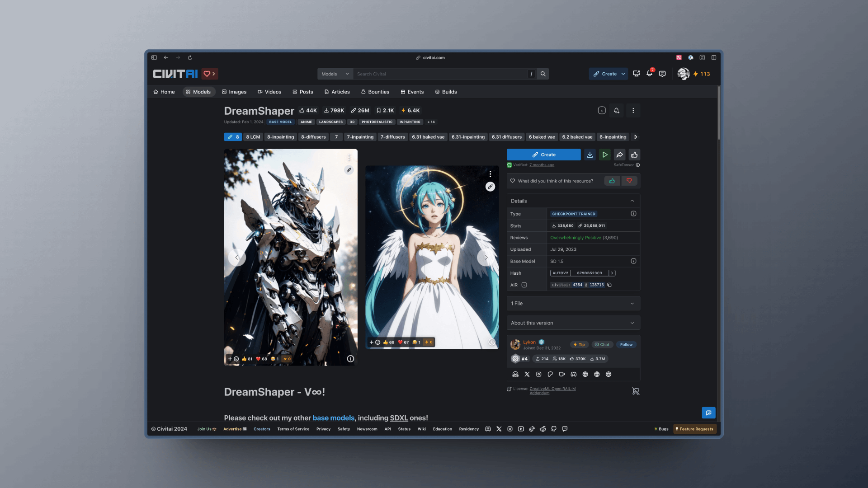Toggle the green thumbs-up review button

click(x=612, y=181)
